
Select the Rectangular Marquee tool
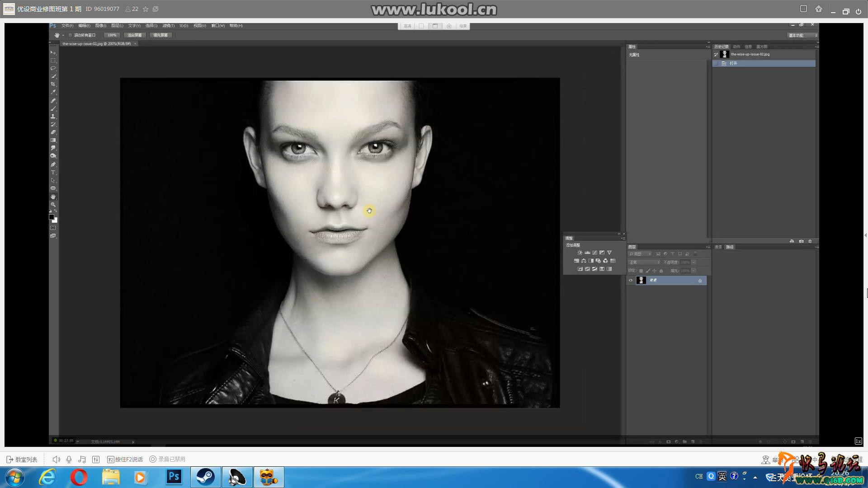53,60
